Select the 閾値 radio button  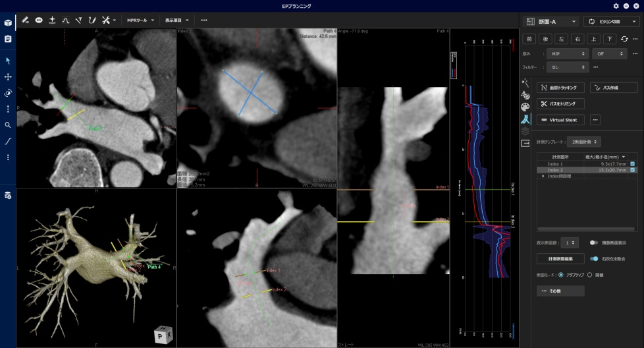tap(589, 274)
